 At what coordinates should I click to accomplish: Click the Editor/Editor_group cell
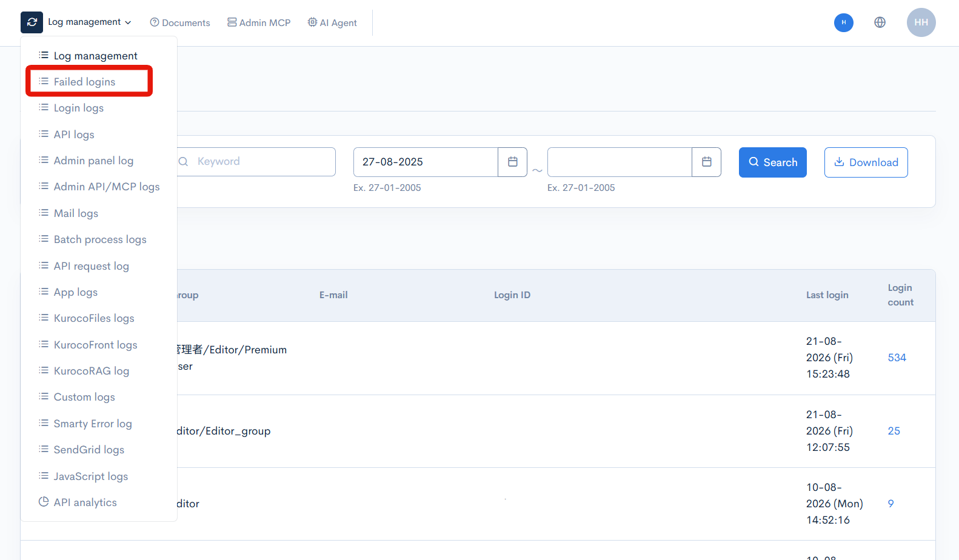[x=224, y=431]
